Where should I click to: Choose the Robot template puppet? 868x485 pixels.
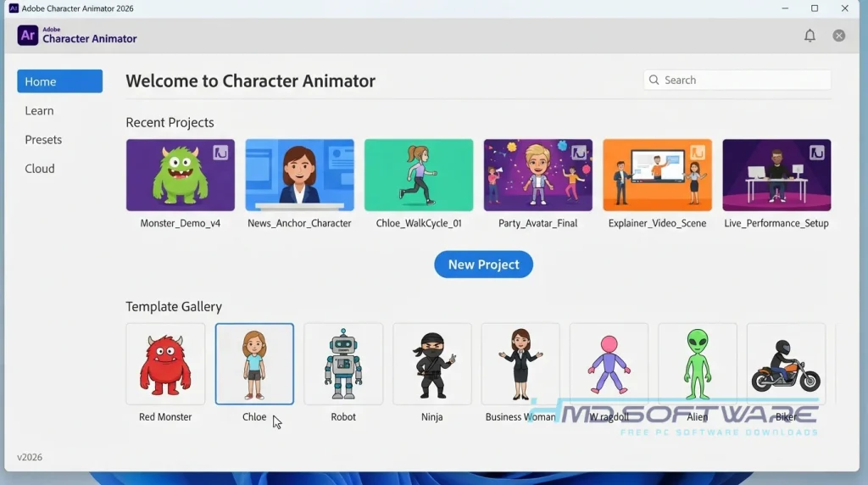343,364
